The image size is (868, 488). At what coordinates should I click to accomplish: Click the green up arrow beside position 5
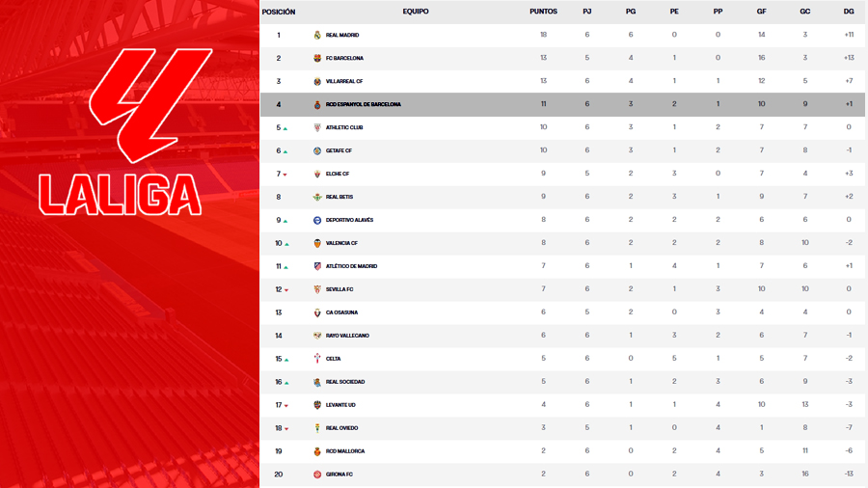286,128
